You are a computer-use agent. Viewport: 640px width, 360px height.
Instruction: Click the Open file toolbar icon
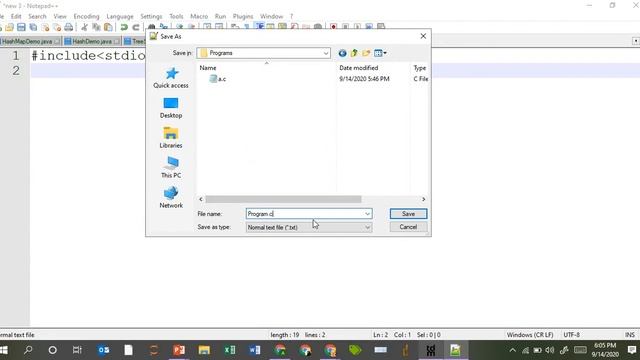click(x=9, y=27)
